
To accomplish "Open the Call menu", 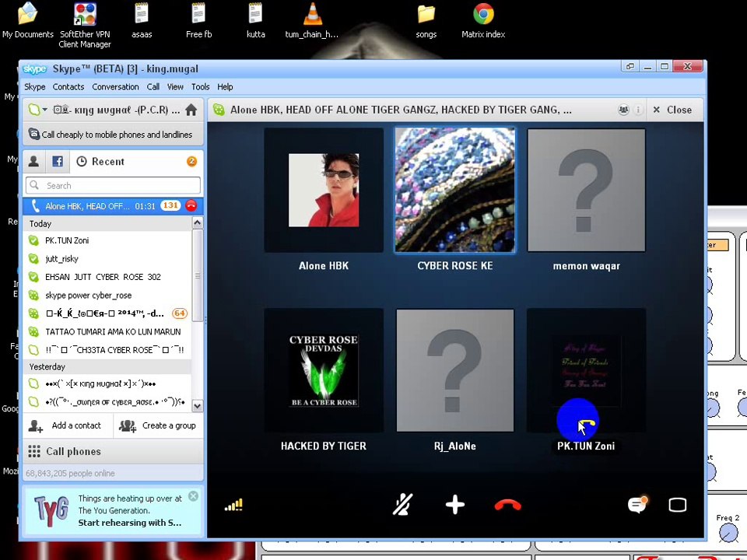I will click(x=153, y=86).
